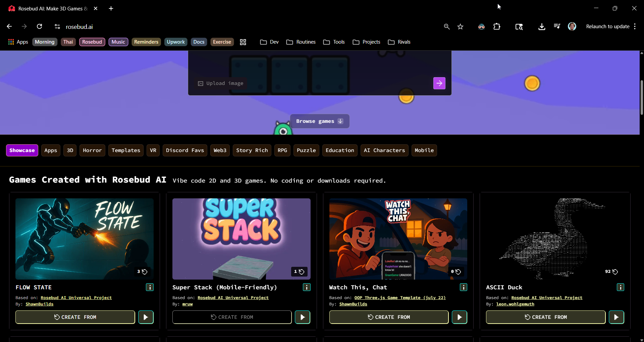Reload the page with refresh icon
The image size is (644, 342).
pos(40,27)
